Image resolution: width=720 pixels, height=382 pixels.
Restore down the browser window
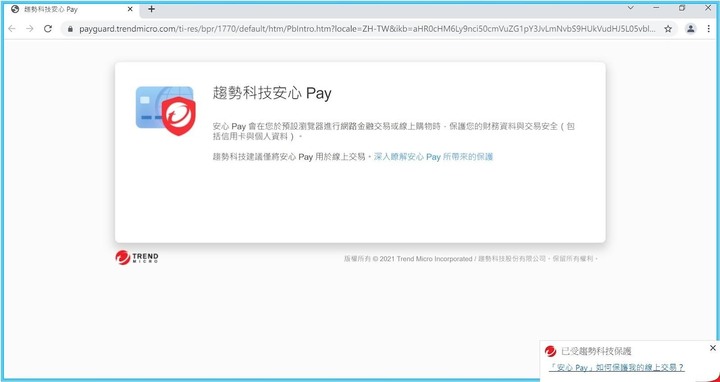point(682,8)
